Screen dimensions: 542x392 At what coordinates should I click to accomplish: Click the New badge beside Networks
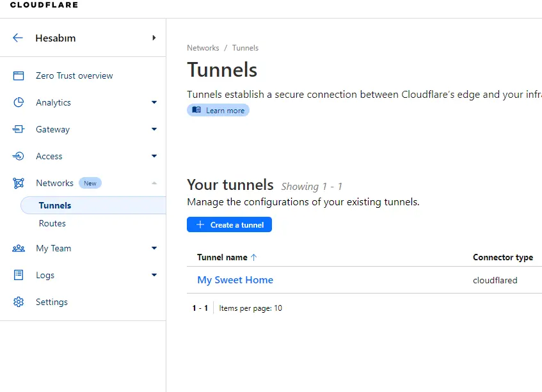coord(90,183)
